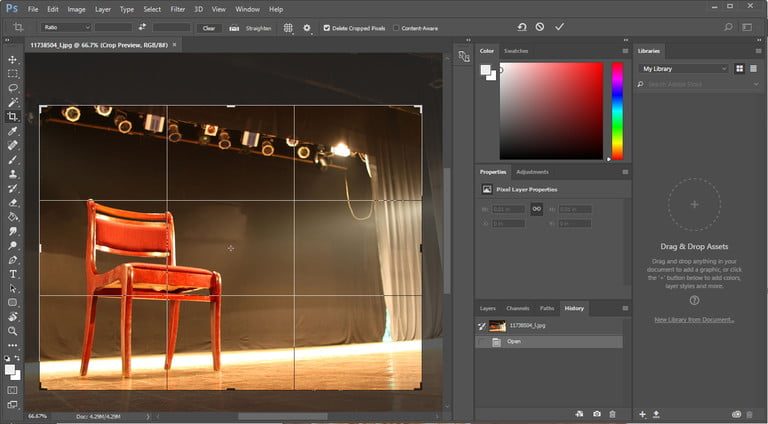
Task: Uncheck Delete Cropped Pixels
Action: pos(326,28)
